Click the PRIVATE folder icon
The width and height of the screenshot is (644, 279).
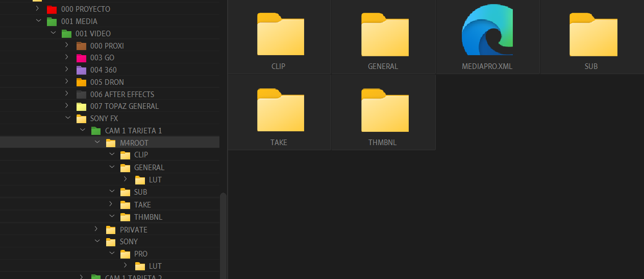[111, 230]
